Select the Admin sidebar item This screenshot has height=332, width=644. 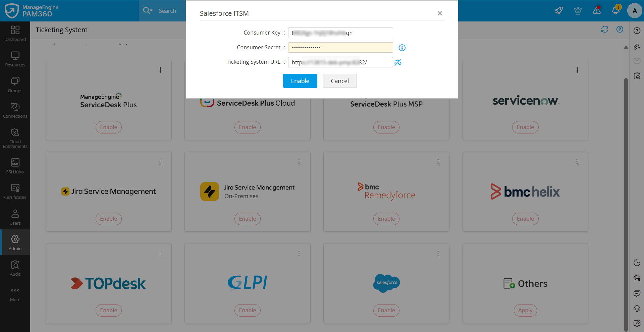pos(15,242)
